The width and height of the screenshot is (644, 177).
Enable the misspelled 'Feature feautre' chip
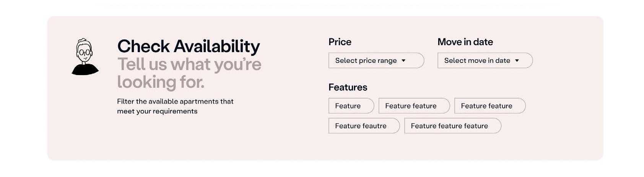(x=364, y=126)
